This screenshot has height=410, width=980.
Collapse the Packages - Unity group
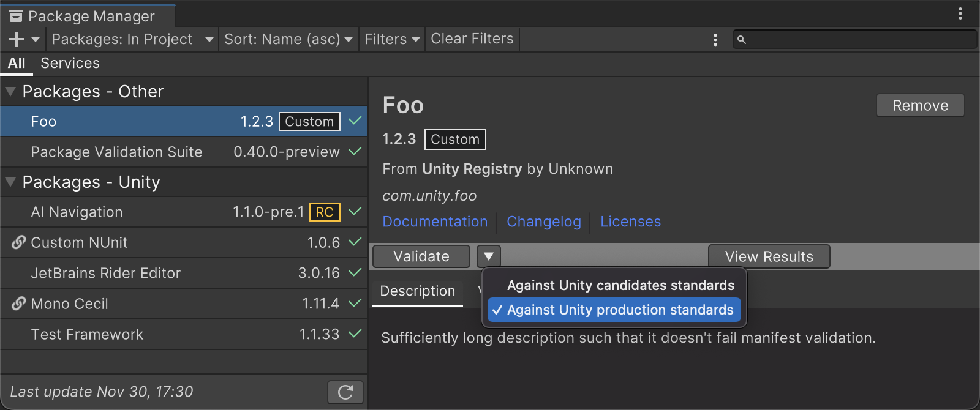[10, 182]
